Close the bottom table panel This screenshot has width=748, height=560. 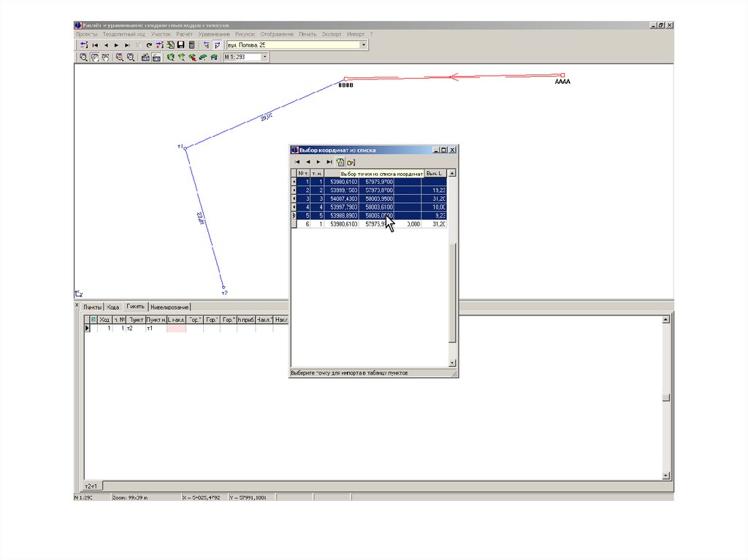pyautogui.click(x=77, y=304)
